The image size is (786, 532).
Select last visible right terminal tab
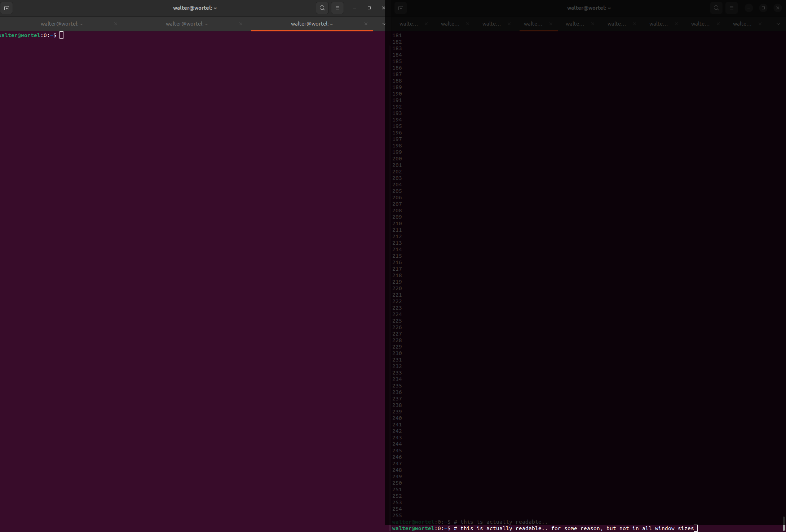742,24
